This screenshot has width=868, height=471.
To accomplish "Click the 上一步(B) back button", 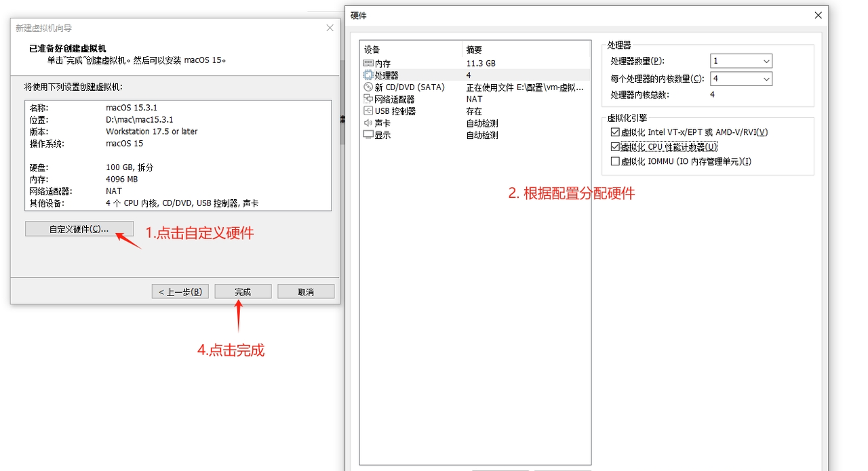I will (x=180, y=291).
